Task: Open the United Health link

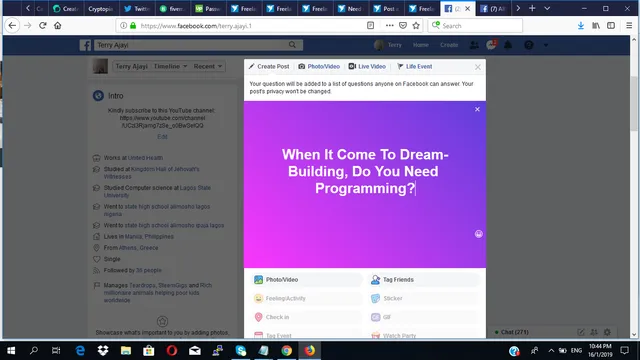Action: click(x=145, y=158)
